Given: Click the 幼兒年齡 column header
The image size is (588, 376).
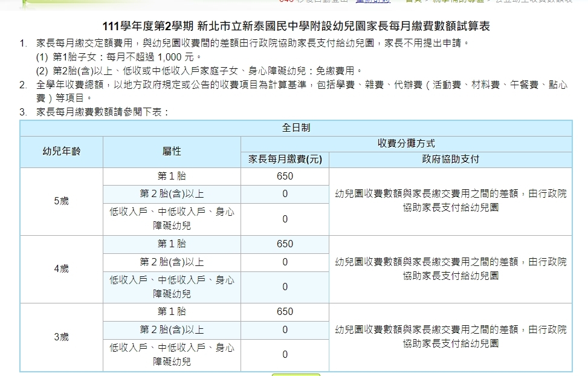Looking at the screenshot, I should 62,152.
